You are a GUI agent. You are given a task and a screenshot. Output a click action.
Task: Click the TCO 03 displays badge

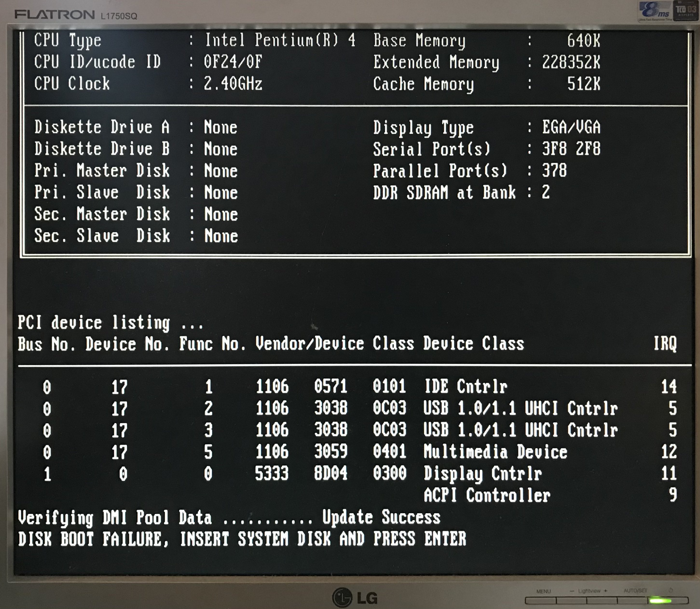click(x=685, y=11)
